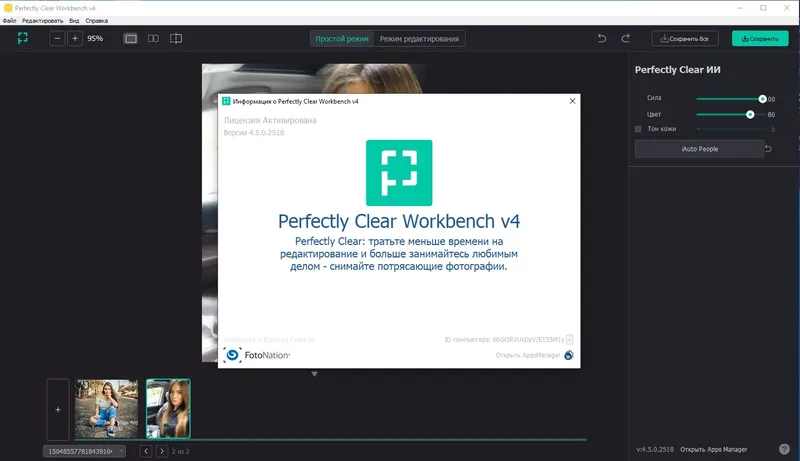
Task: Click the iAuto People preset button
Action: pyautogui.click(x=699, y=149)
